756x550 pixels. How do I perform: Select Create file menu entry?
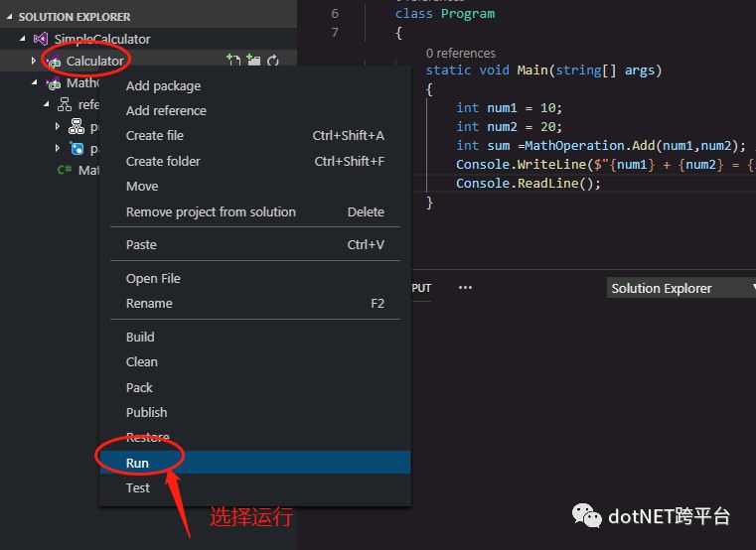coord(255,136)
